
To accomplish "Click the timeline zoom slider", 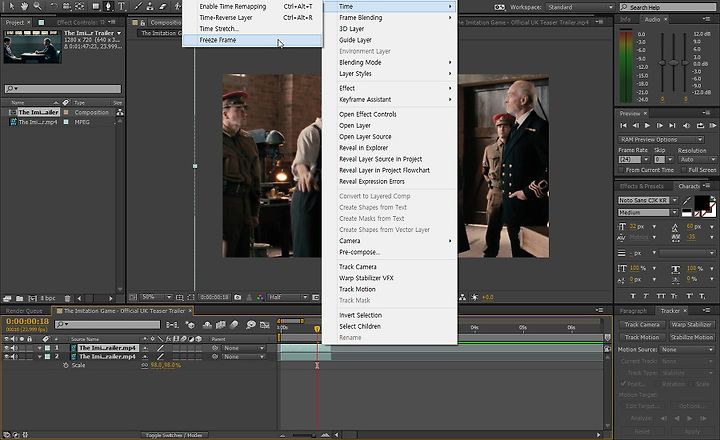I will click(x=304, y=434).
